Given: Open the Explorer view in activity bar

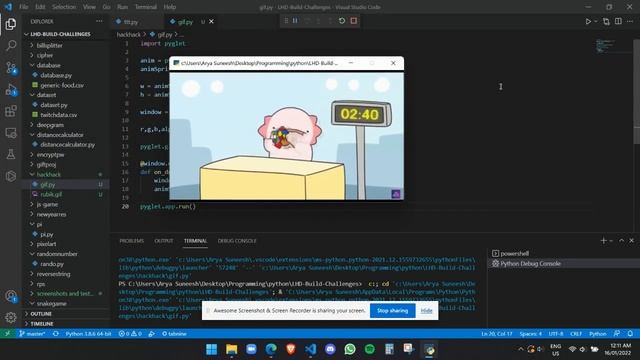Looking at the screenshot, I should (11, 24).
